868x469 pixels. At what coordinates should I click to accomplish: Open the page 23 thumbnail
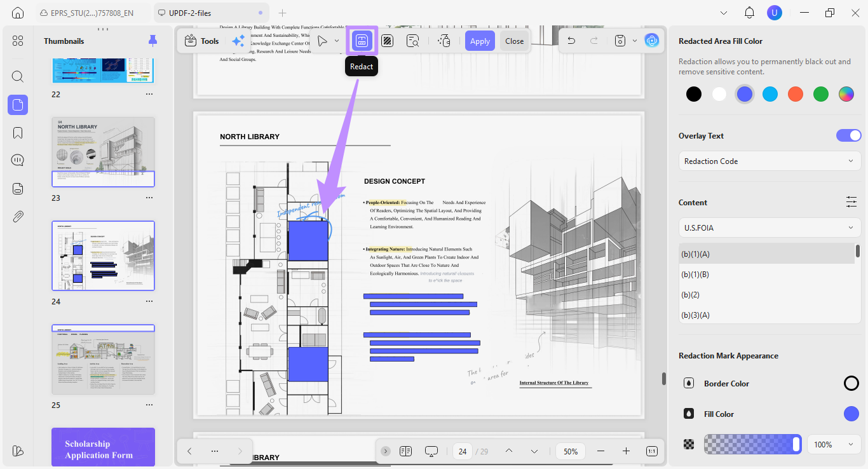point(103,152)
